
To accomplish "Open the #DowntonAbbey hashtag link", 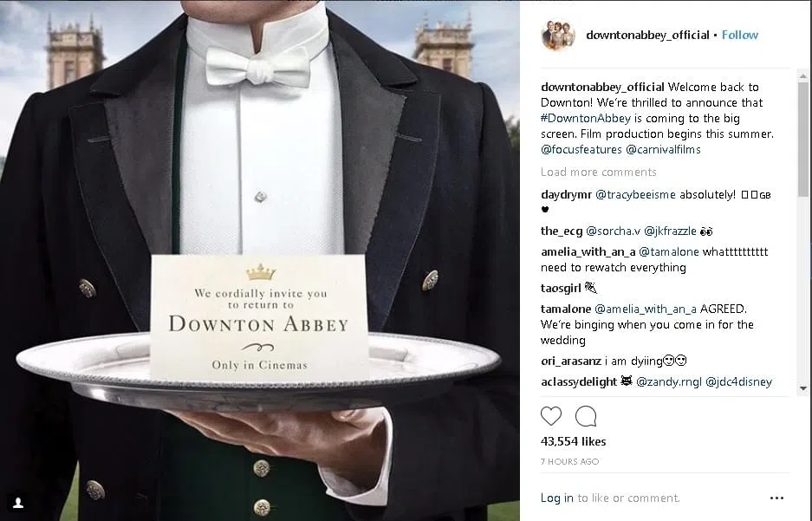I will (x=586, y=118).
